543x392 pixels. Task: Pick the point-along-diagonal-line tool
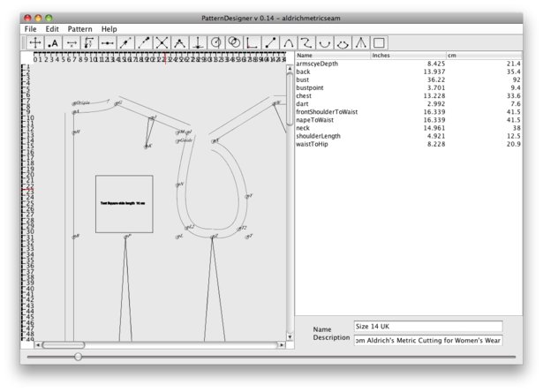click(125, 43)
